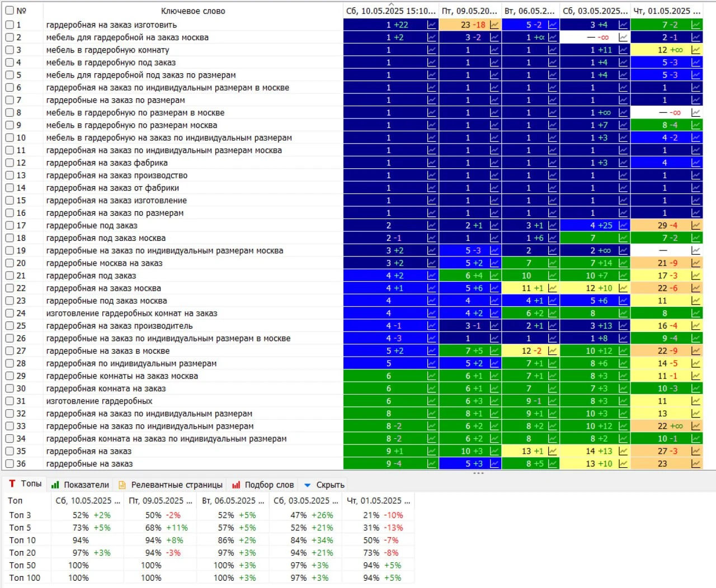Open chart icon for row 1 in 09.05 column
This screenshot has height=588, width=716.
494,25
